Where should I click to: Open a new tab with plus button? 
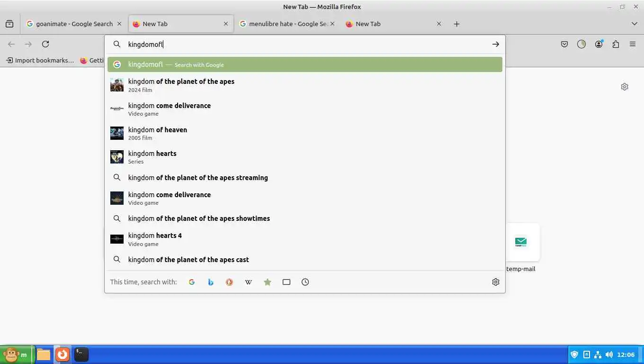pos(456,24)
